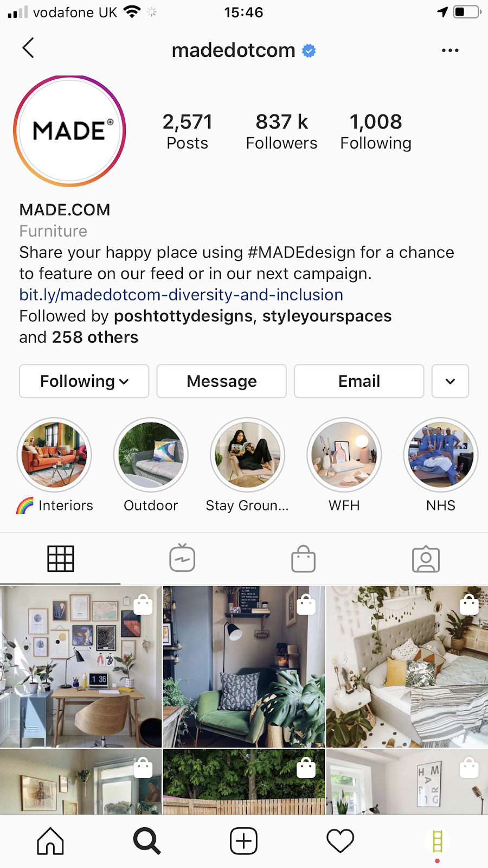The image size is (488, 868).
Task: Go to the Home feed icon
Action: pos(50,841)
